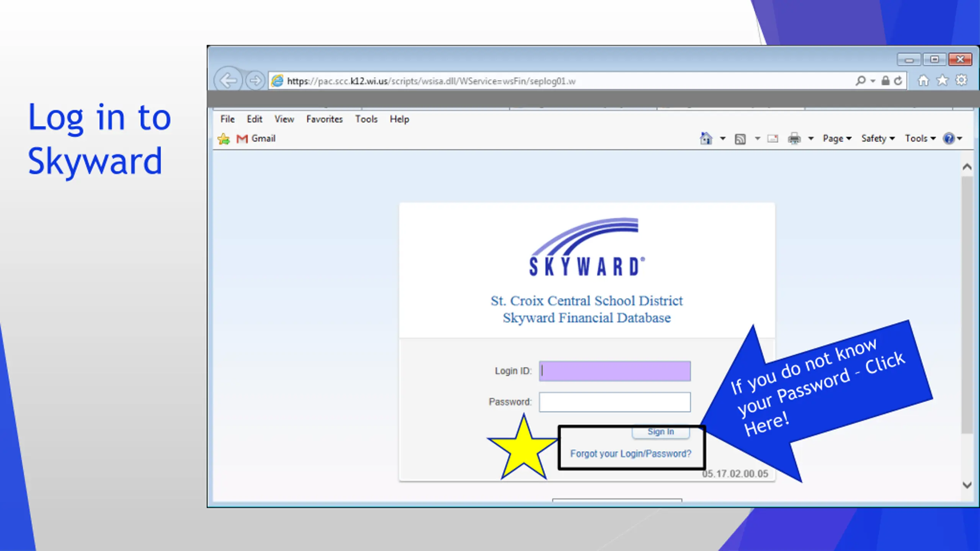Open the Favorites menu
Viewport: 980px width, 551px height.
pos(324,119)
